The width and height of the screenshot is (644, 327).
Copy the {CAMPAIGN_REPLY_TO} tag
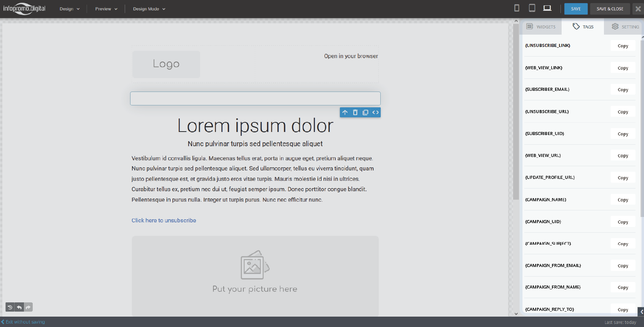tap(623, 310)
